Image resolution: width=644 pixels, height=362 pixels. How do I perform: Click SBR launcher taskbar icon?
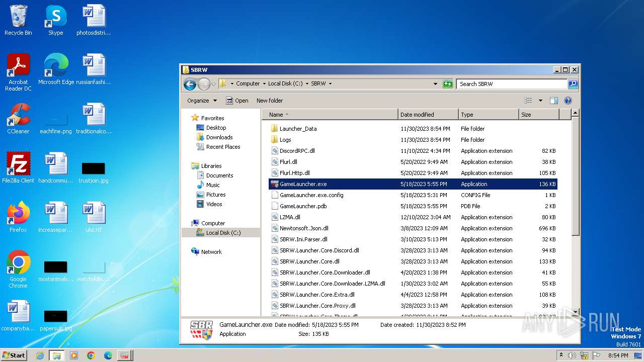tap(125, 355)
